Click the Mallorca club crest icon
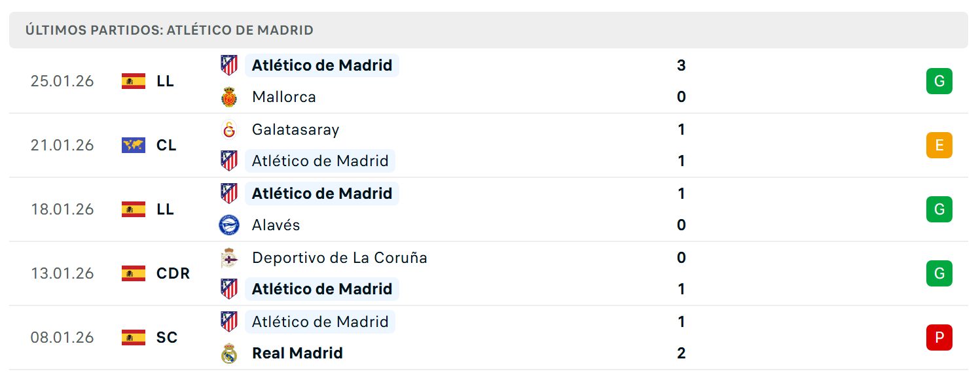 229,97
